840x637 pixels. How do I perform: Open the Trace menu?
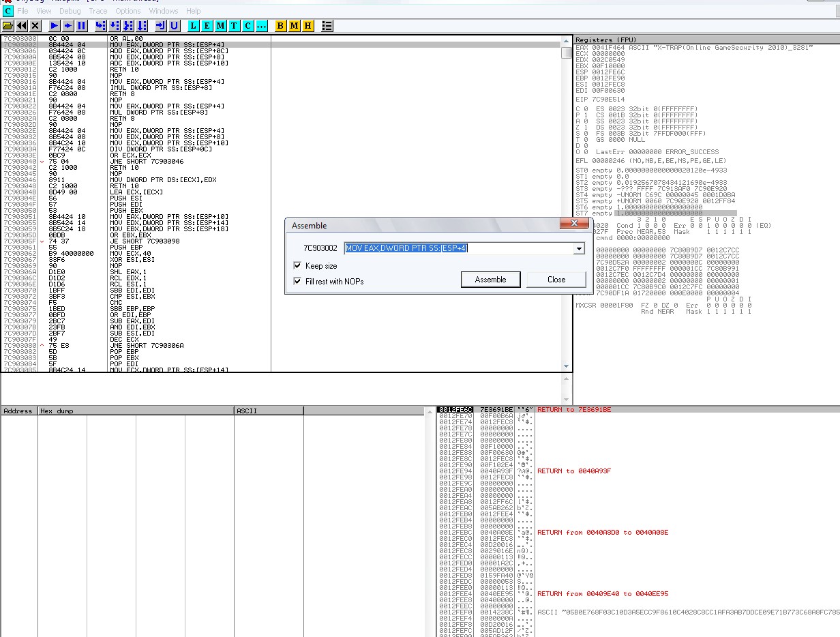coord(98,11)
